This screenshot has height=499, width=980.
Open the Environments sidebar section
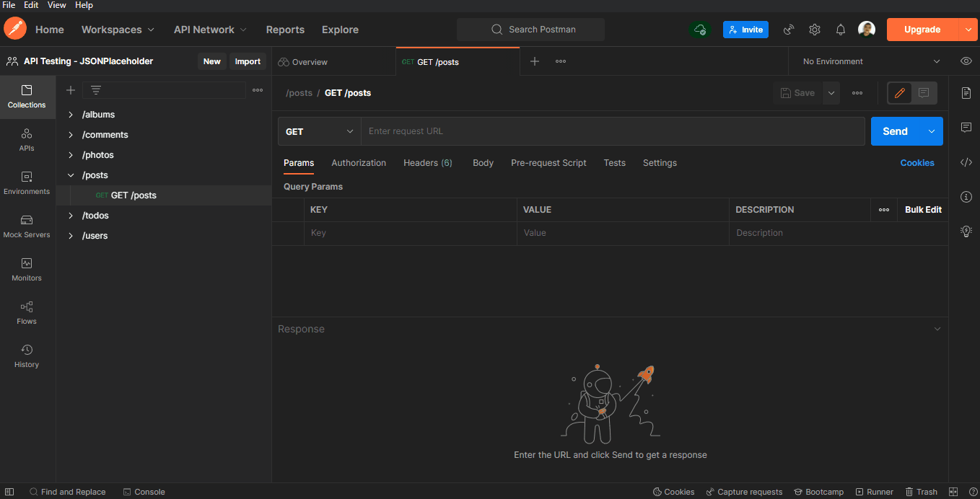(x=27, y=183)
